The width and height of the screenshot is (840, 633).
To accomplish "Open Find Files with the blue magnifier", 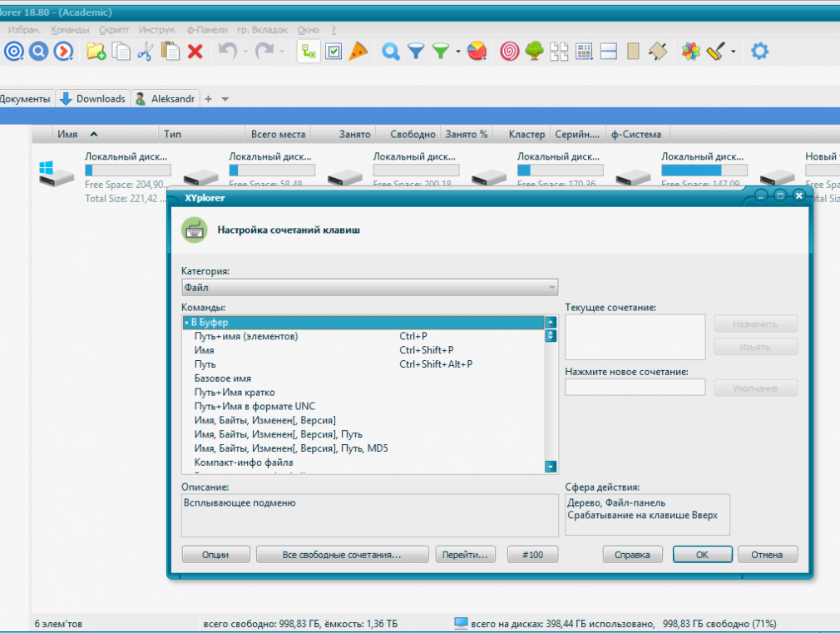I will click(x=391, y=52).
